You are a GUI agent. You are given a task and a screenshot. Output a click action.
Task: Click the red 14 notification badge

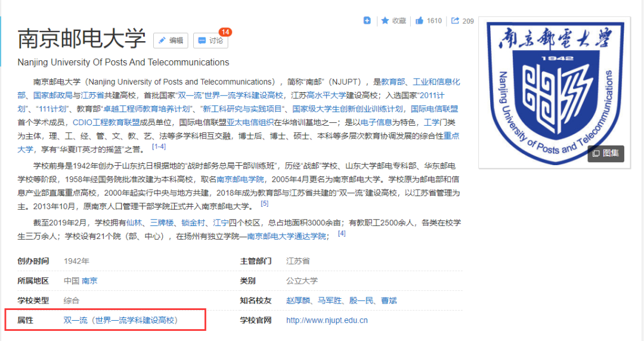[225, 32]
